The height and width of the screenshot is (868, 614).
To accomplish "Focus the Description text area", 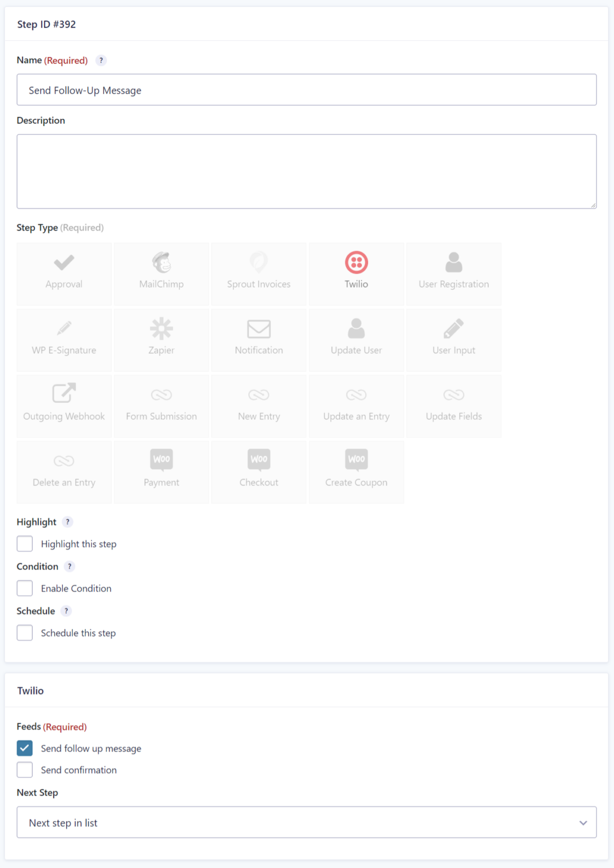I will tap(306, 171).
